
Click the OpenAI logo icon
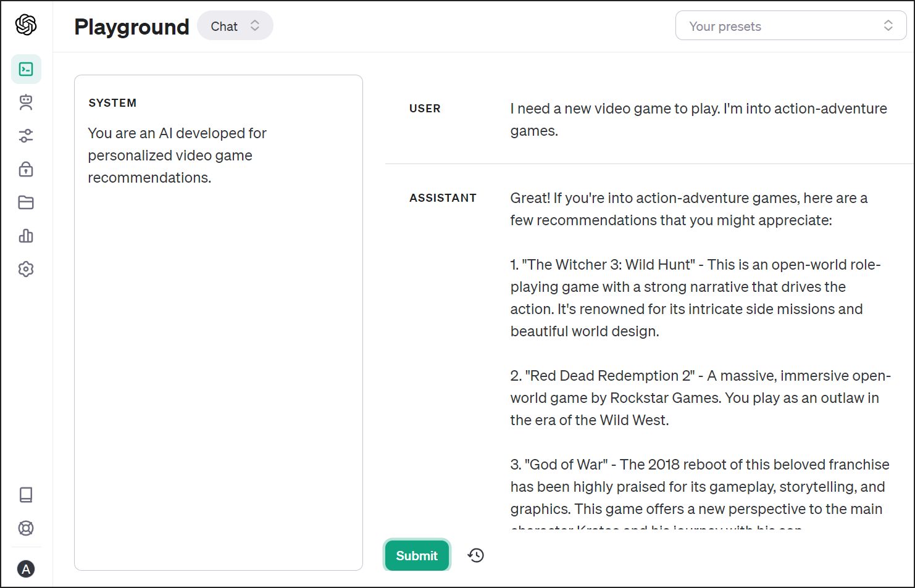(26, 25)
